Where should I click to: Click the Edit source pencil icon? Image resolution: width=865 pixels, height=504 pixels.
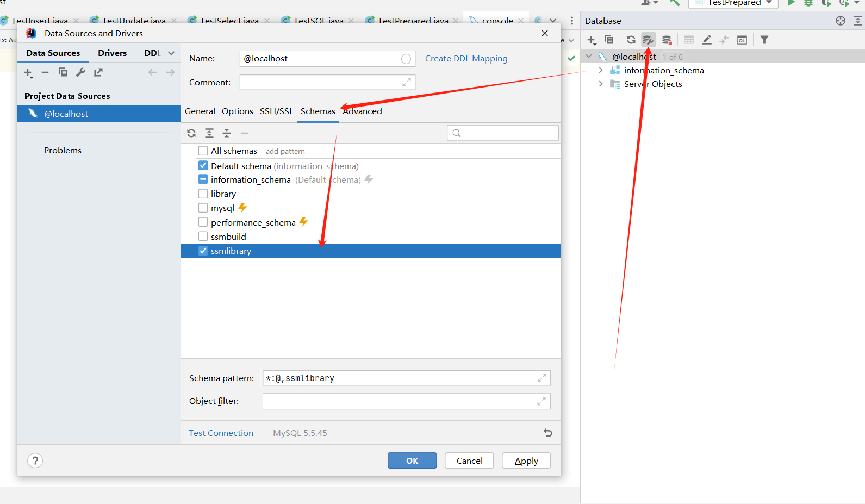[x=707, y=40]
